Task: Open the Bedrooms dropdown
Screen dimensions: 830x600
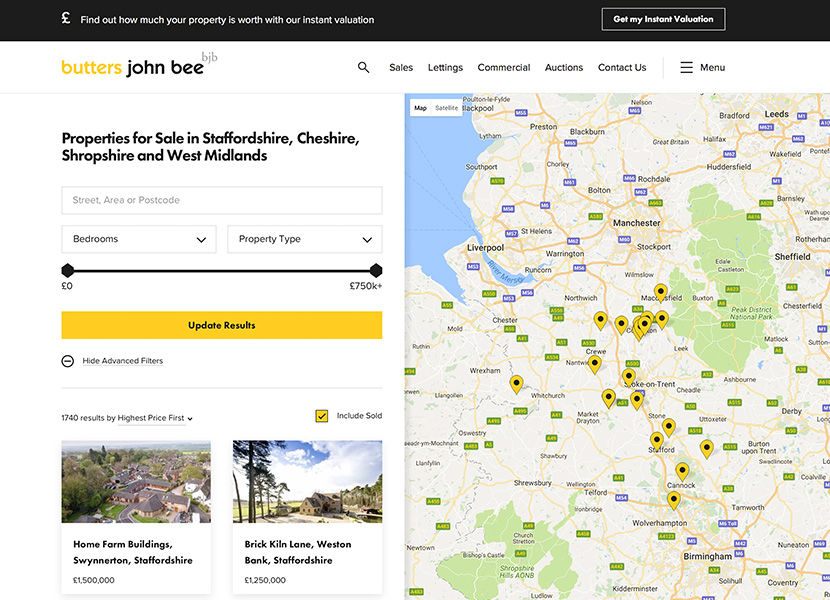Action: (x=139, y=239)
